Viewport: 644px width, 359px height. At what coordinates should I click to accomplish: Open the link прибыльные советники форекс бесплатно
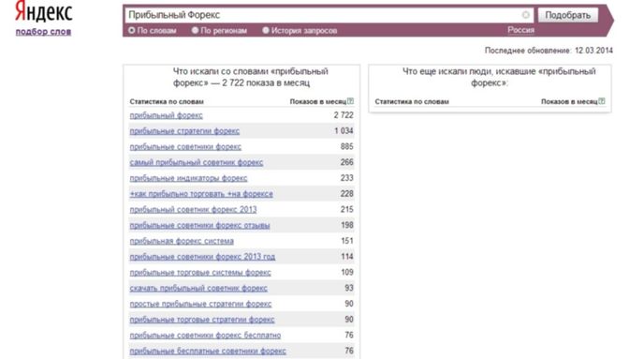tap(205, 336)
